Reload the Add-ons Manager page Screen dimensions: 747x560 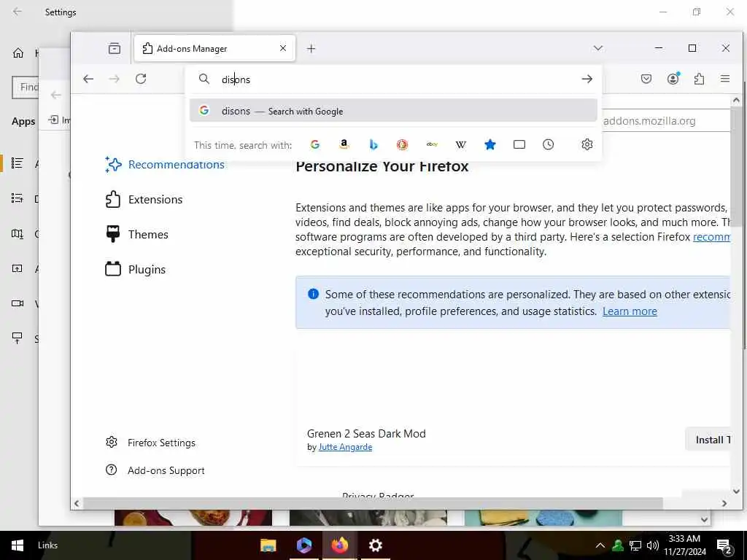141,79
